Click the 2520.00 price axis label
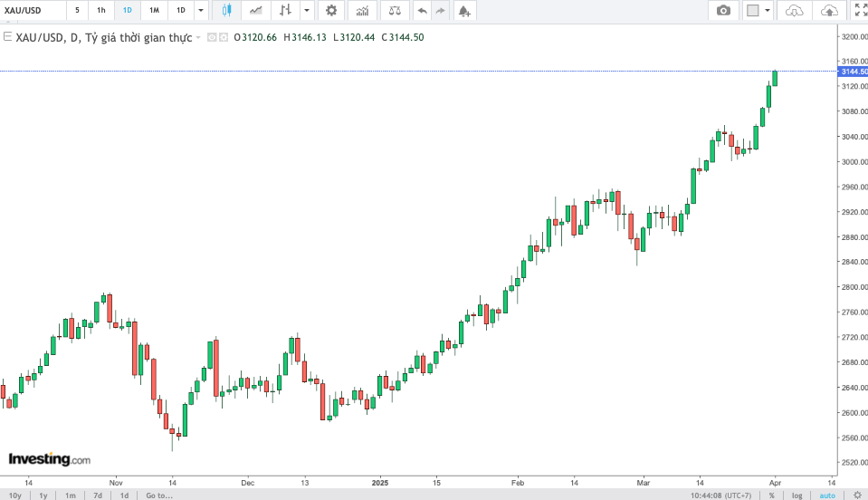Image resolution: width=868 pixels, height=500 pixels. (x=854, y=462)
